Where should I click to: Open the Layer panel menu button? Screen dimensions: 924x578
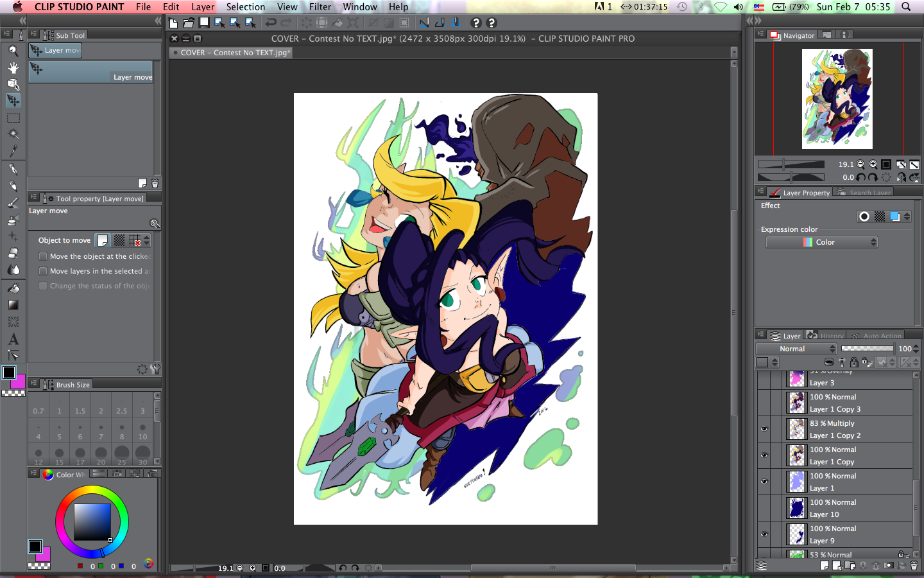click(761, 335)
